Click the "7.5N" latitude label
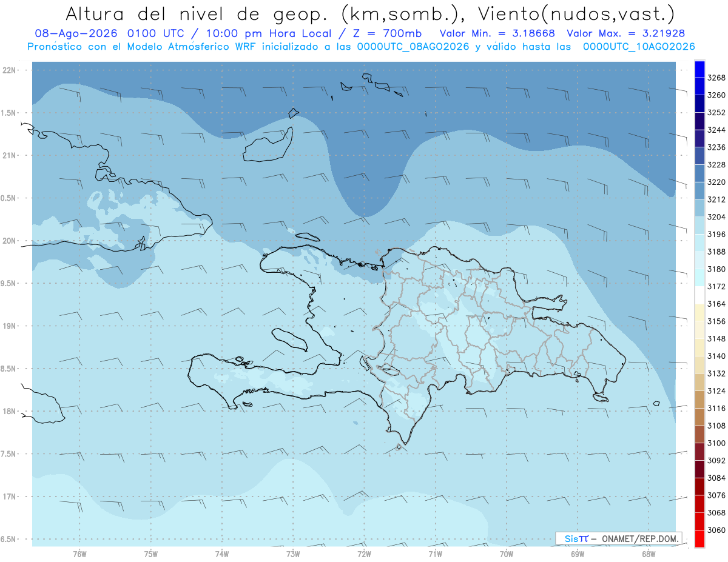Image resolution: width=728 pixels, height=562 pixels. (x=9, y=453)
